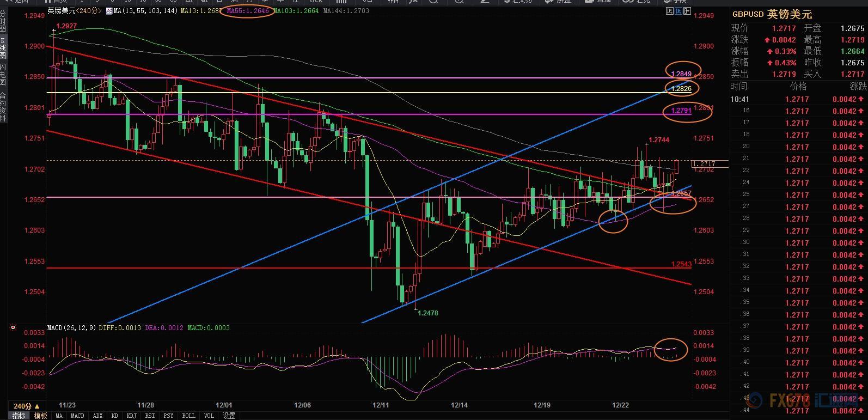This screenshot has height=420, width=868.
Task: Click the GBPUSD 英镑美元 quote header
Action: pos(772,15)
